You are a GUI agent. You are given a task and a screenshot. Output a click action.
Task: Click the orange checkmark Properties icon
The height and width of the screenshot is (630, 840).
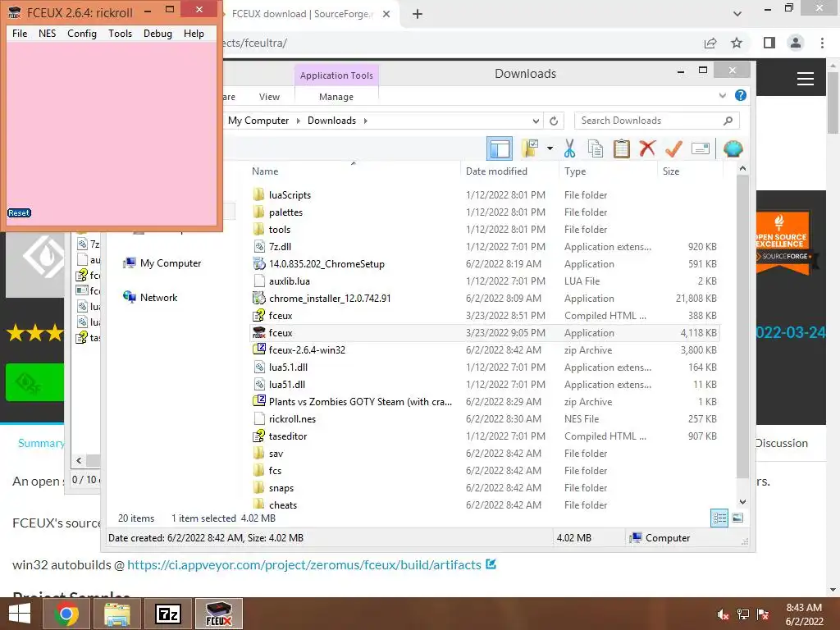point(673,148)
